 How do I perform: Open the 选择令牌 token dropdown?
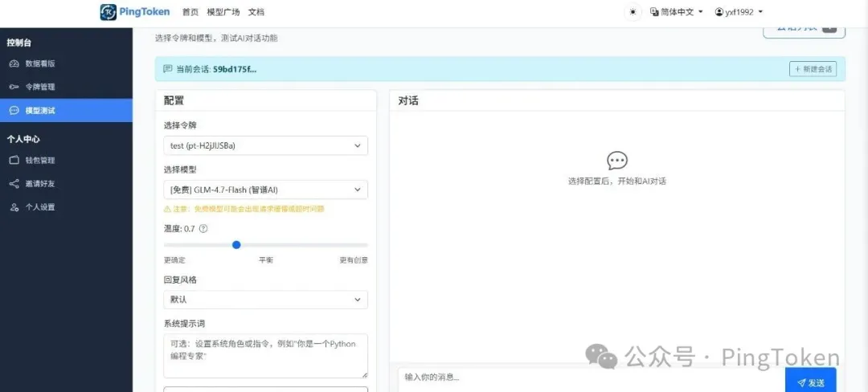[x=266, y=145]
